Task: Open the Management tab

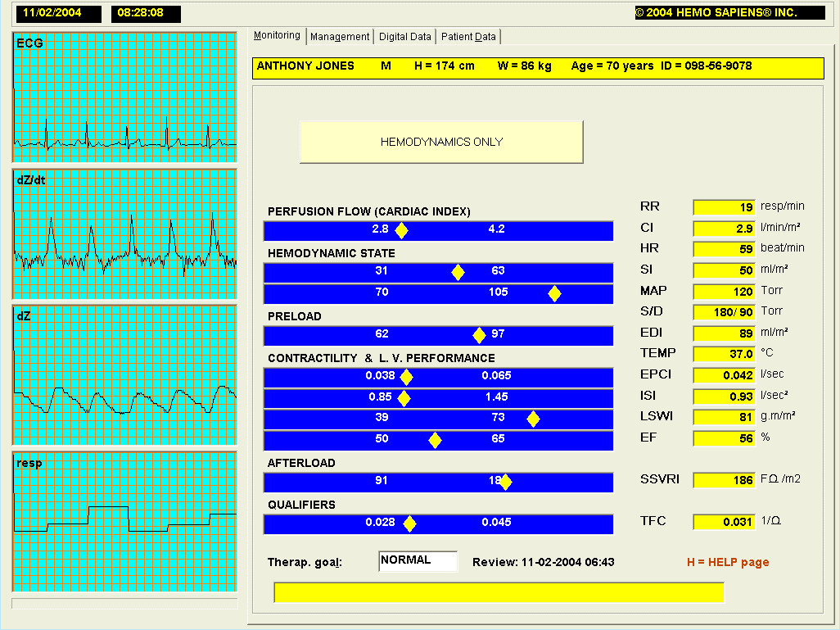Action: [340, 37]
